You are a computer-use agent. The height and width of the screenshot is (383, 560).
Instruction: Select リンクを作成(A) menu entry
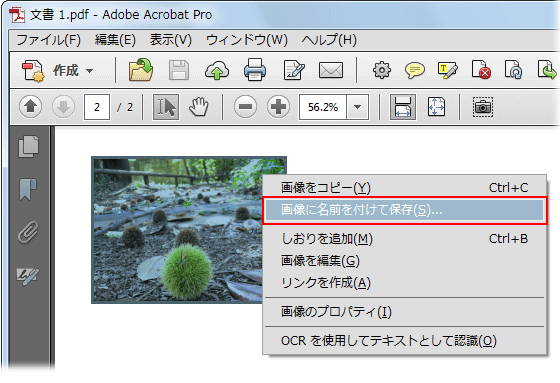pos(405,283)
